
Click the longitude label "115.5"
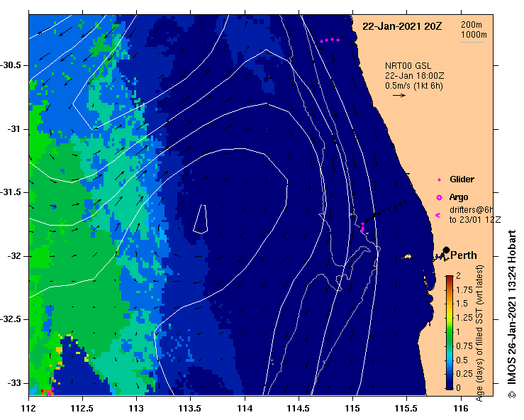(x=407, y=409)
